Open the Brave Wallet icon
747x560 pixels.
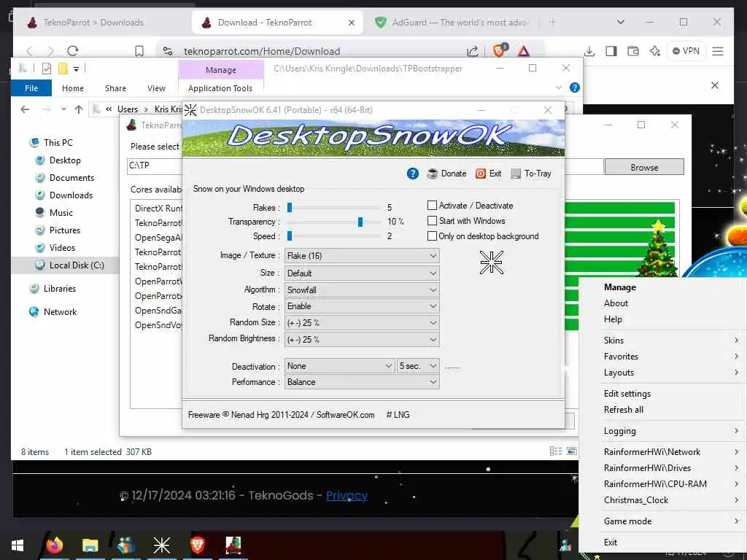(633, 51)
